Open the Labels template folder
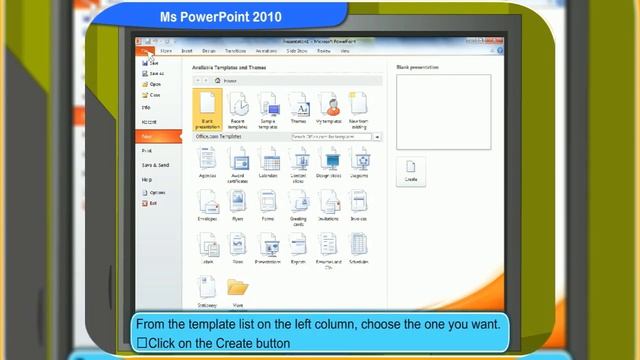This screenshot has height=360, width=640. [x=208, y=249]
